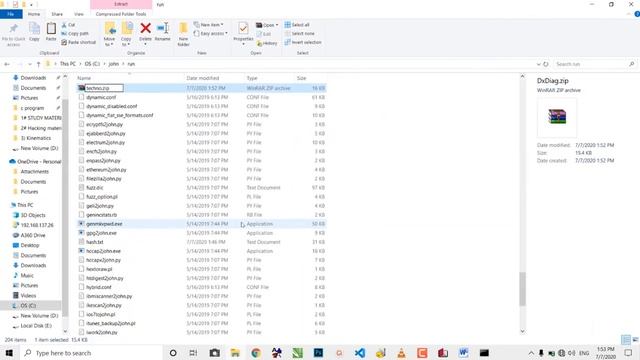Screen dimensions: 640x360
Task: Click Edit in the Open group
Action: click(264, 34)
